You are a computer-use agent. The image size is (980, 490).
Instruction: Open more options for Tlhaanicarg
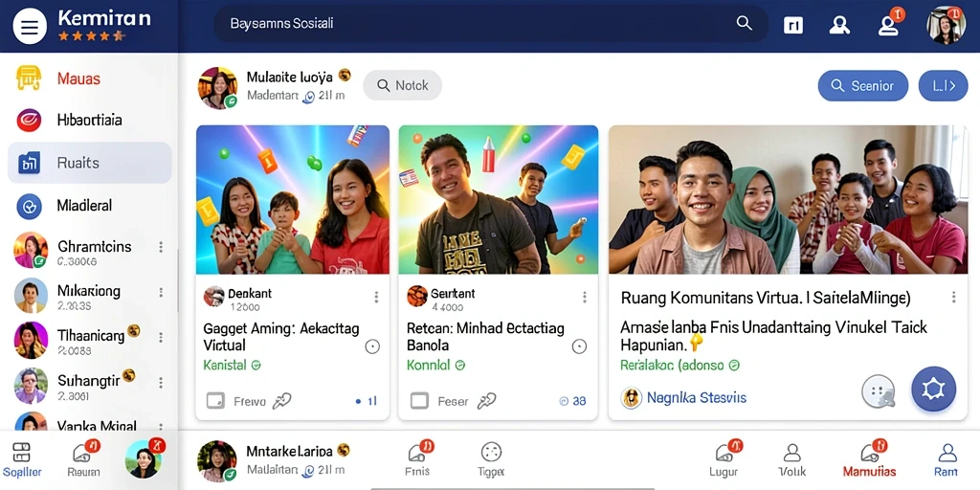coord(161,337)
